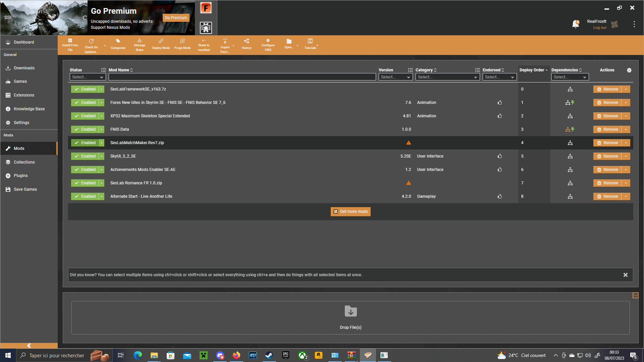
Task: Expand Remove options arrow for FNIS Data
Action: [626, 129]
